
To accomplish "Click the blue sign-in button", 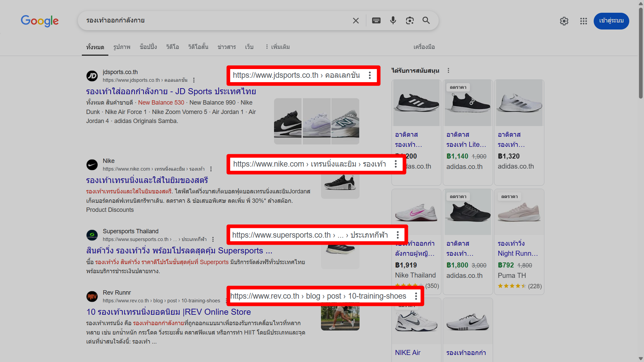I will [x=611, y=21].
